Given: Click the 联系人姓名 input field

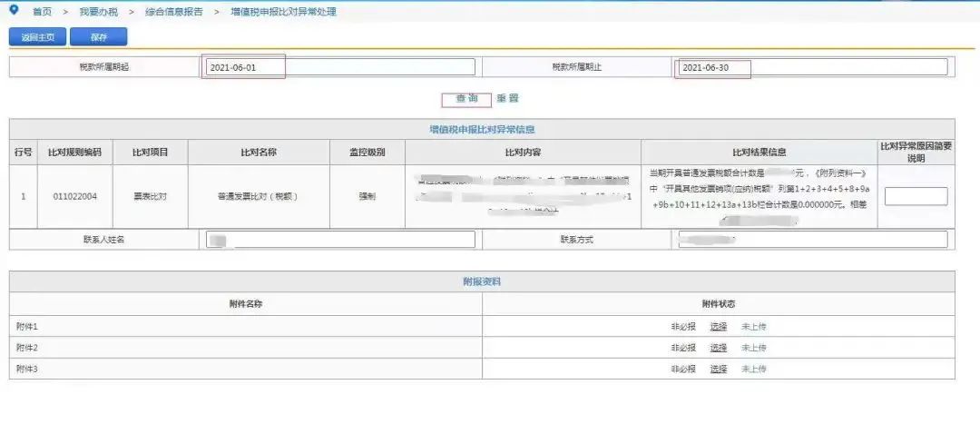Looking at the screenshot, I should 340,240.
